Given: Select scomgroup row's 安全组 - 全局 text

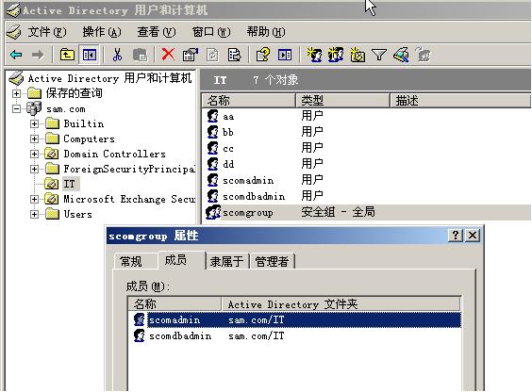Looking at the screenshot, I should 338,212.
